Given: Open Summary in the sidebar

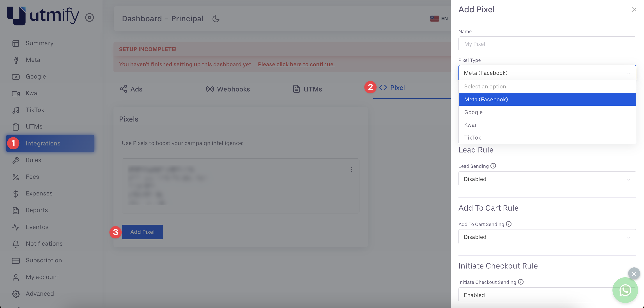Looking at the screenshot, I should [x=39, y=43].
